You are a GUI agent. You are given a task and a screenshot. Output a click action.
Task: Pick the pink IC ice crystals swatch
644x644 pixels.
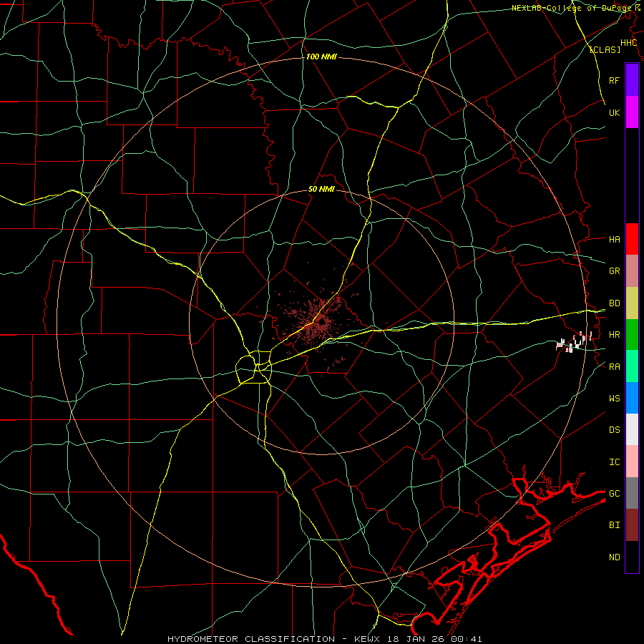point(632,462)
